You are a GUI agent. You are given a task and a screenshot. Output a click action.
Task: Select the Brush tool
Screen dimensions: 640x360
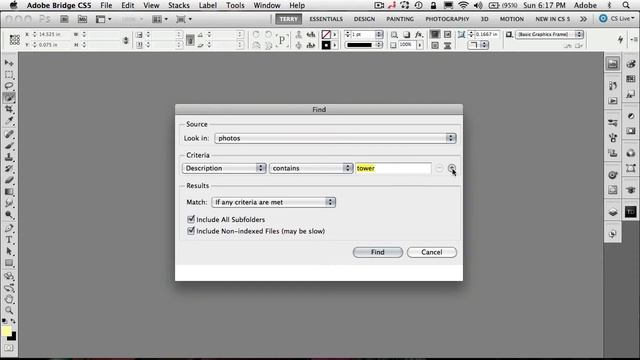coord(9,145)
